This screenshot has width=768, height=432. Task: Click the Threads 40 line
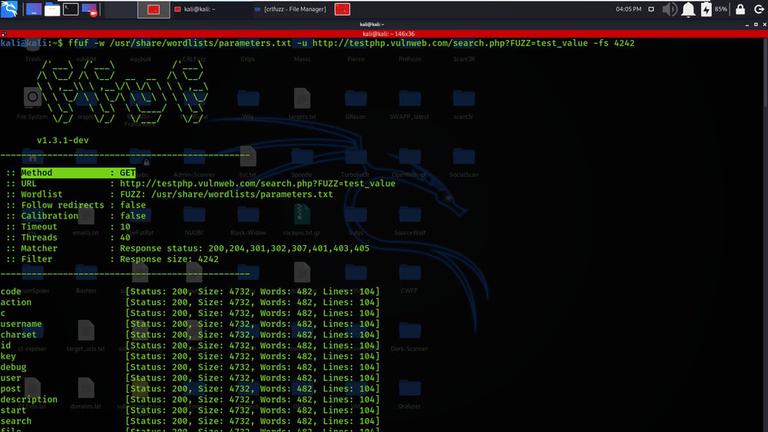pos(68,238)
